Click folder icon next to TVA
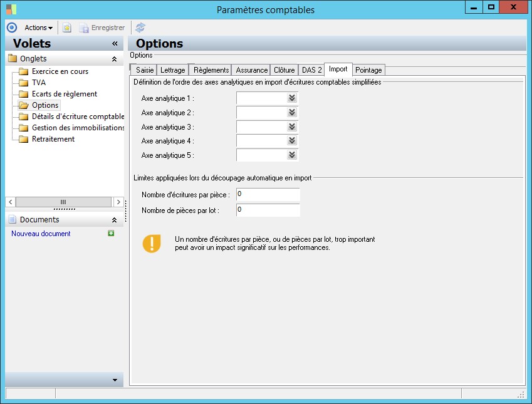 (x=23, y=83)
